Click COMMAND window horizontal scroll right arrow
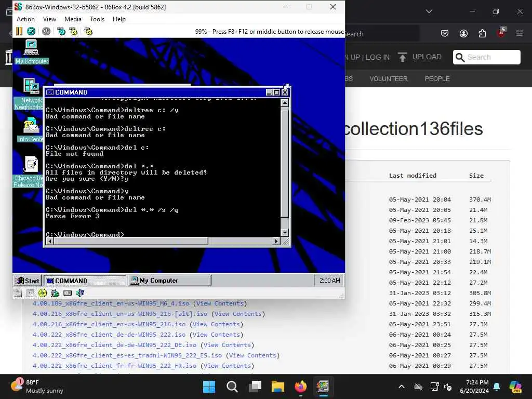The image size is (532, 399). [276, 241]
